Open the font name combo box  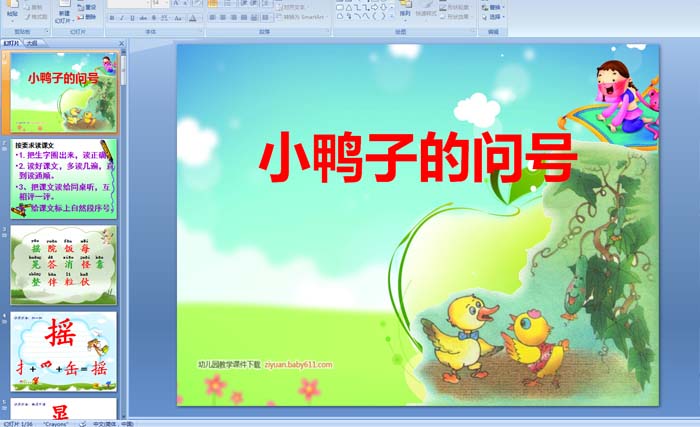[129, 4]
